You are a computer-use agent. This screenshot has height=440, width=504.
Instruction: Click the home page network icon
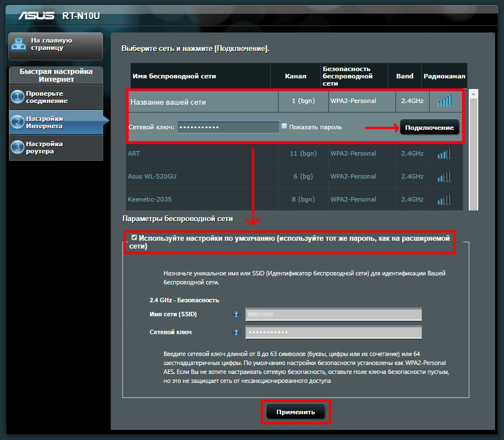tap(20, 44)
